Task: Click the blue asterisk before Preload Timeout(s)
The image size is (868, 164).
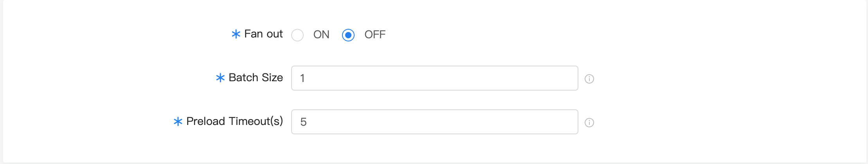Action: pos(178,121)
